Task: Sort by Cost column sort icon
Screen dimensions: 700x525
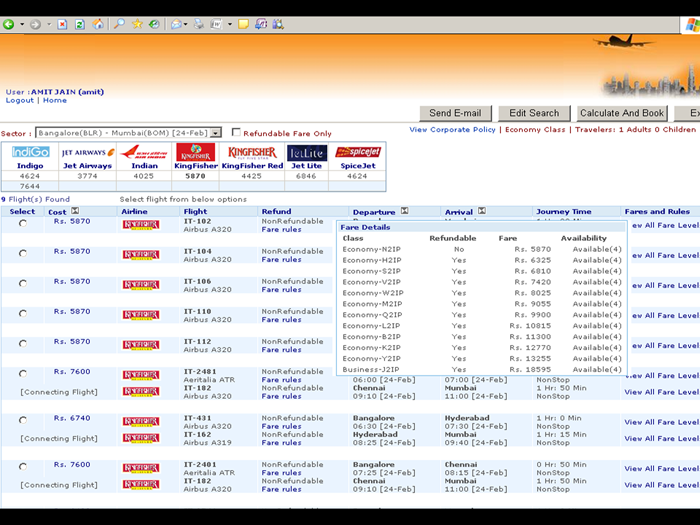Action: click(x=75, y=211)
